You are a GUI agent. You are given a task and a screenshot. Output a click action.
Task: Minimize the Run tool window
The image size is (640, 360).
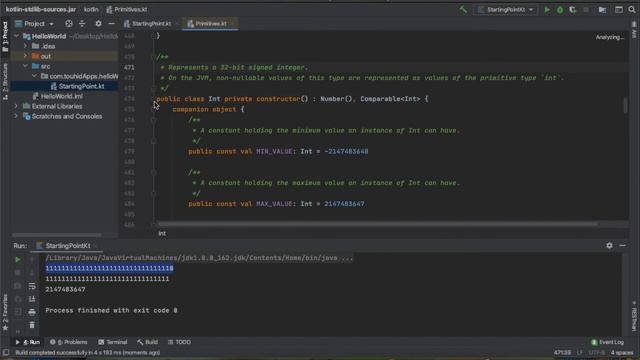(x=622, y=245)
